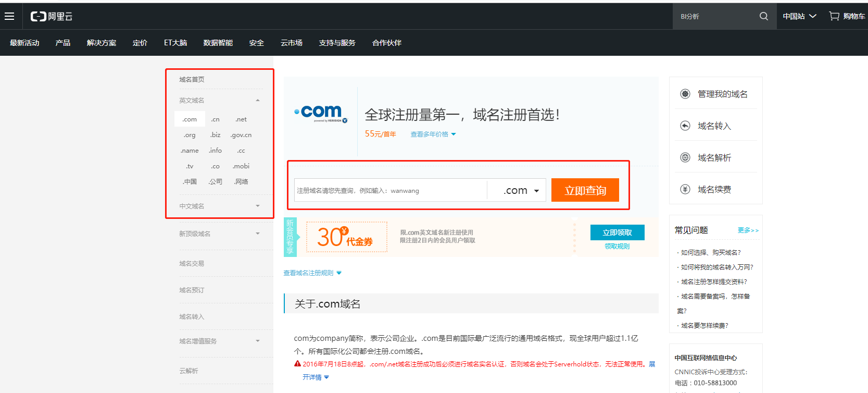868x393 pixels.
Task: Open 领取规则 link
Action: pos(617,246)
